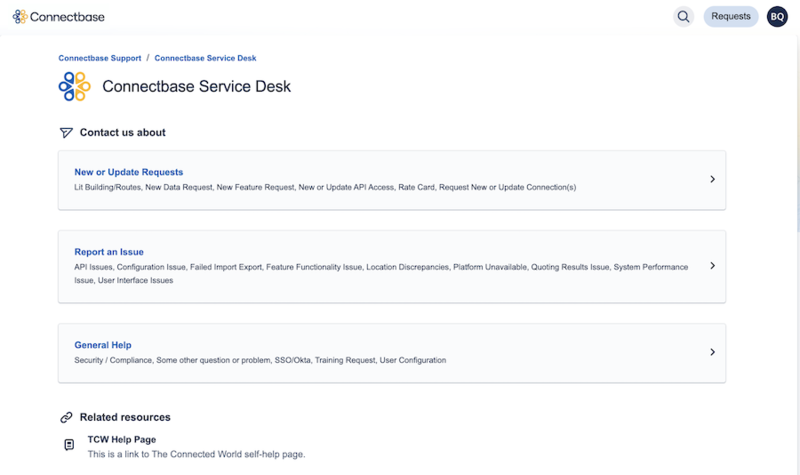Click the TCW Help Page document icon
This screenshot has width=800, height=475.
[x=69, y=445]
